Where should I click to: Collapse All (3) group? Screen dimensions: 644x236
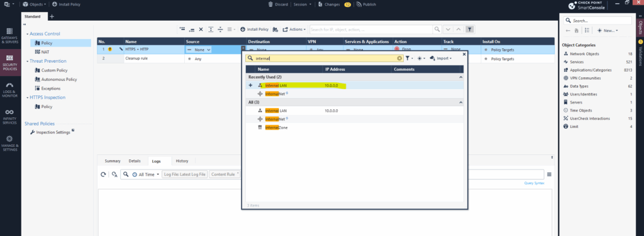coord(460,102)
